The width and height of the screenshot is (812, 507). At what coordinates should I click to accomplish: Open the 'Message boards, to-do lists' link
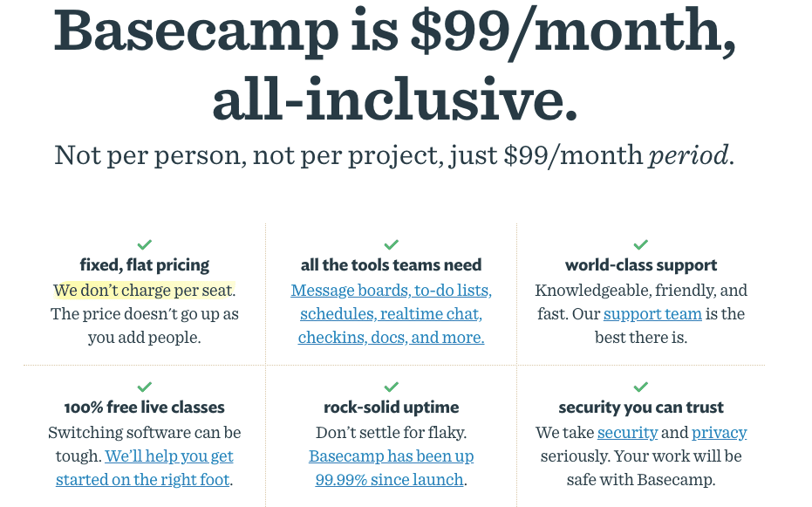coord(391,291)
